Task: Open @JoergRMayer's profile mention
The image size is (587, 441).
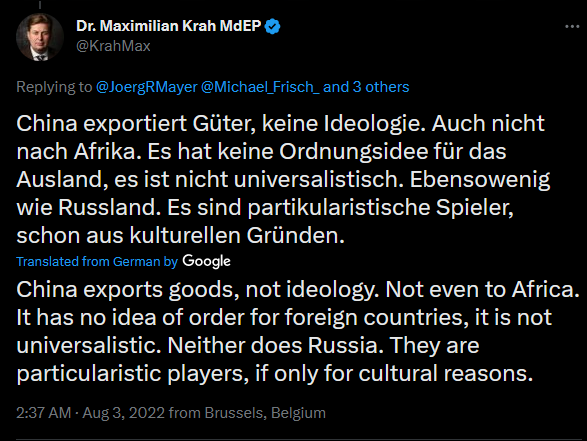Action: click(x=146, y=87)
